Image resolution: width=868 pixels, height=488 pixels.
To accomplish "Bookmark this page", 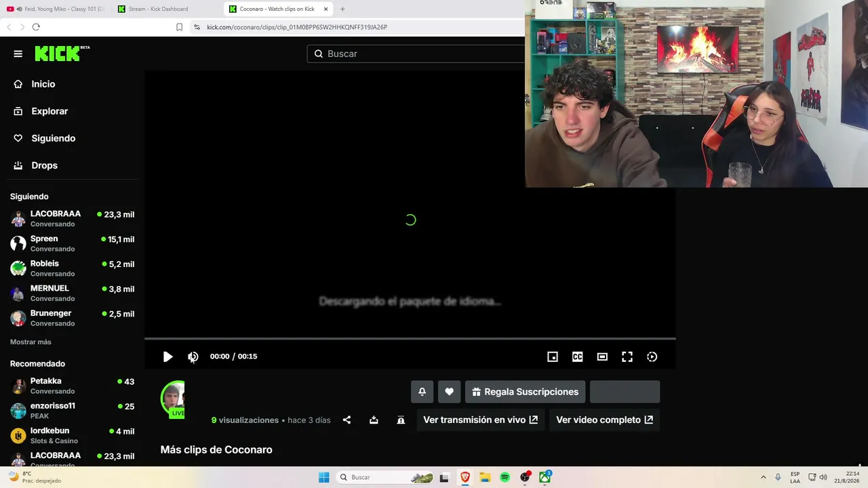I will [x=179, y=27].
